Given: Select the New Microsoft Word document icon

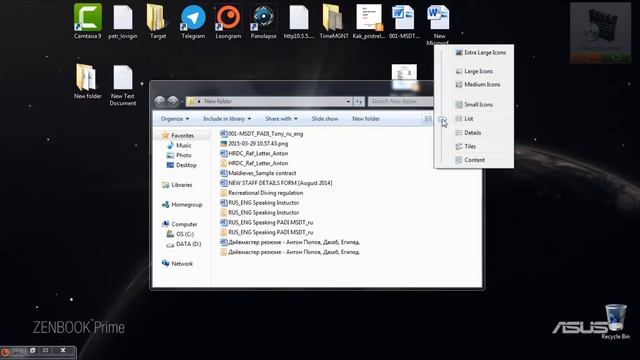Looking at the screenshot, I should click(438, 24).
